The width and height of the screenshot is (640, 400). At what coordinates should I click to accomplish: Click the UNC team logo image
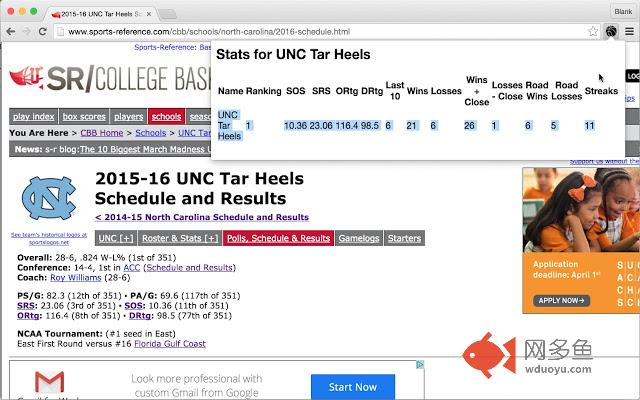pos(49,198)
